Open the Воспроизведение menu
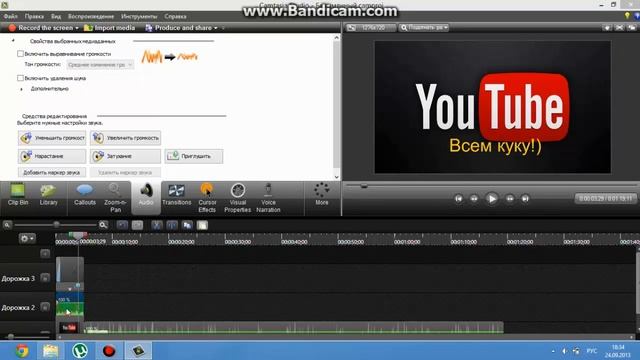640x360 pixels. [91, 16]
